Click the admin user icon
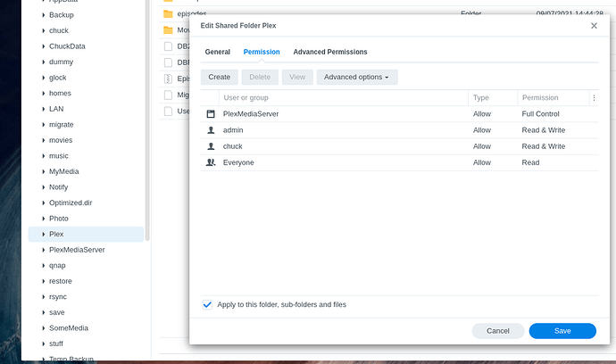The width and height of the screenshot is (616, 364). click(211, 130)
